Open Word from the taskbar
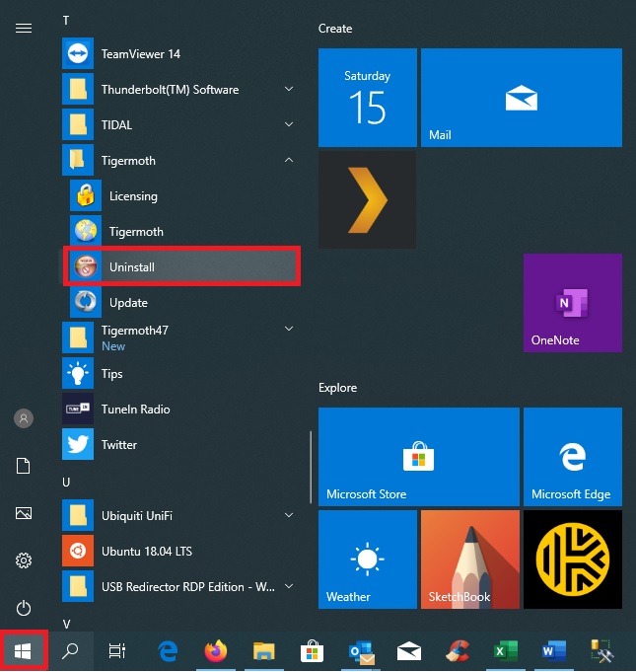 tap(554, 651)
